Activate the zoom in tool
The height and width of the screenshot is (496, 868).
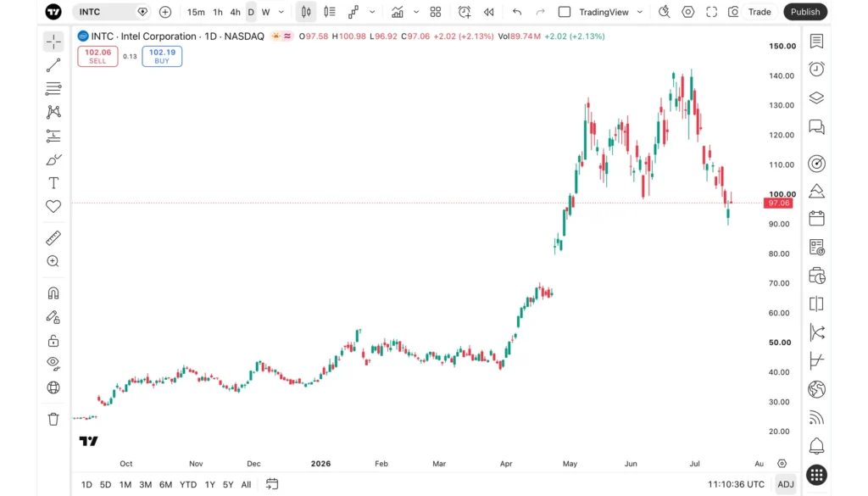[x=53, y=261]
